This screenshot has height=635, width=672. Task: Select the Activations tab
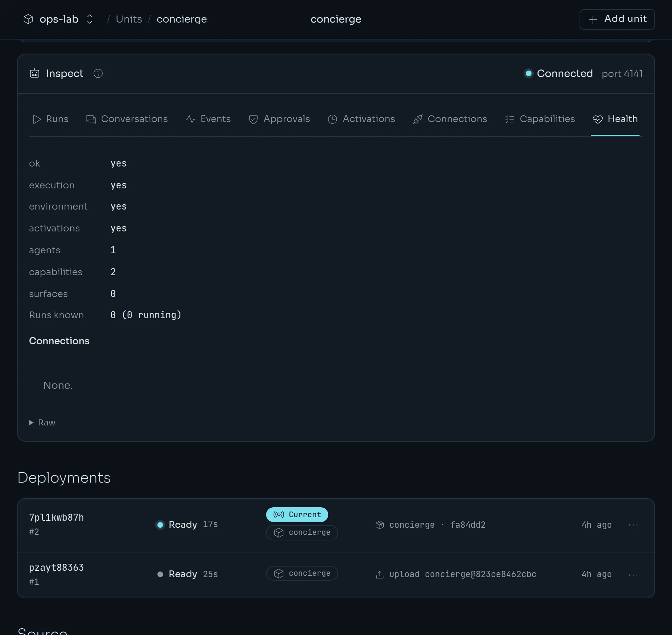361,119
